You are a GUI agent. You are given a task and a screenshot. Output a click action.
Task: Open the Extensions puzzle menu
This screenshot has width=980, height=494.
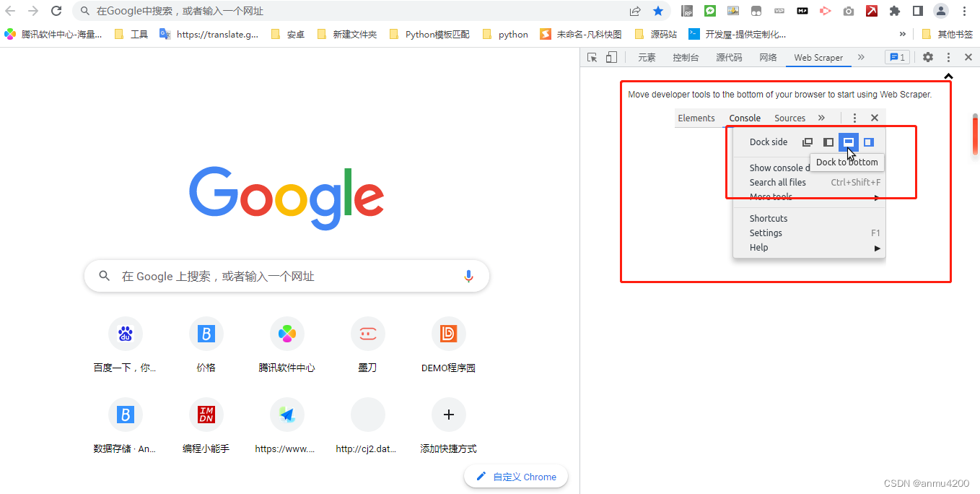(895, 11)
